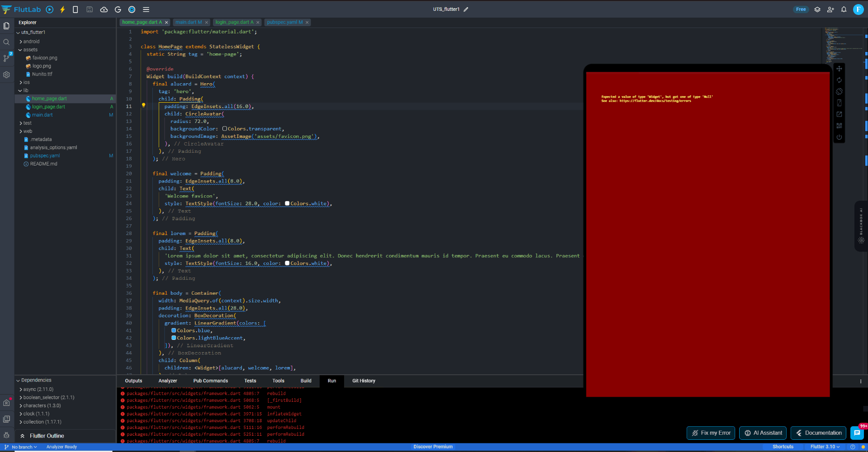Click the Colors.blue color swatch
Viewport: 868px width, 452px height.
click(x=174, y=330)
